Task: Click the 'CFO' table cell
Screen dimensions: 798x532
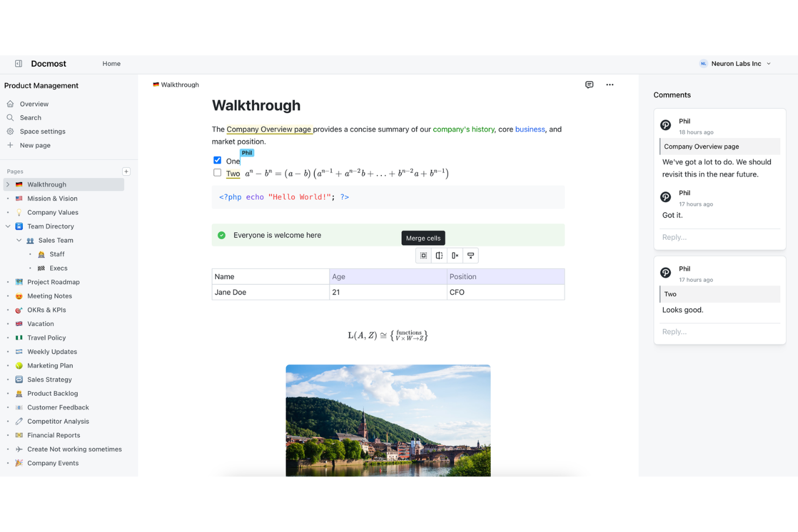Action: [x=506, y=292]
